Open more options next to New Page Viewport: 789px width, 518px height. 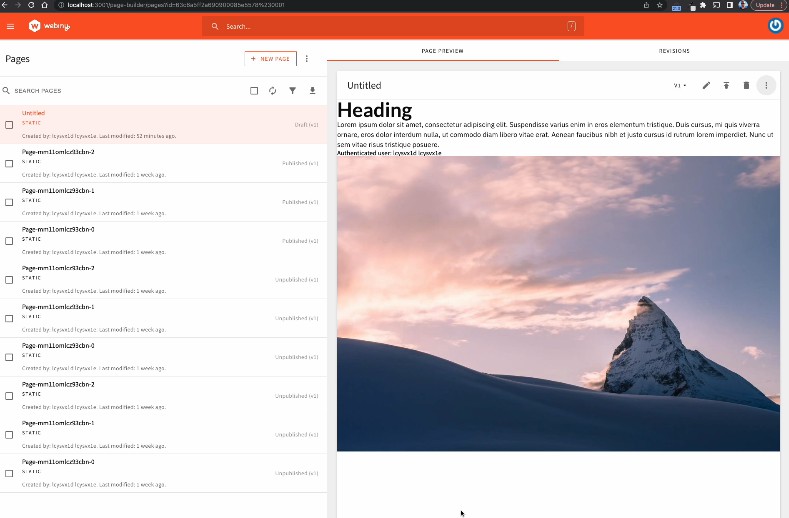(307, 59)
